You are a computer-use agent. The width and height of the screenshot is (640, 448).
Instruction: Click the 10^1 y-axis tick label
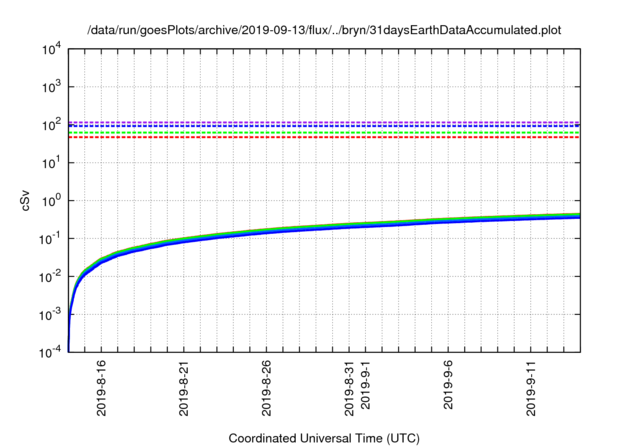coord(51,162)
